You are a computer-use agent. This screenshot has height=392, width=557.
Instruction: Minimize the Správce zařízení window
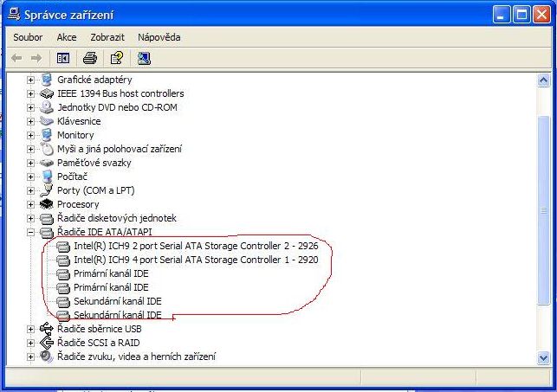tap(502, 15)
